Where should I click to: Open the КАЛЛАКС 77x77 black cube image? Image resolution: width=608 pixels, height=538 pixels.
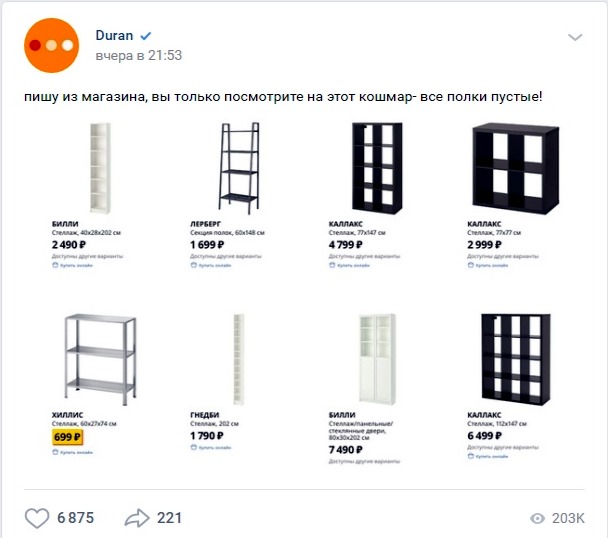[515, 169]
